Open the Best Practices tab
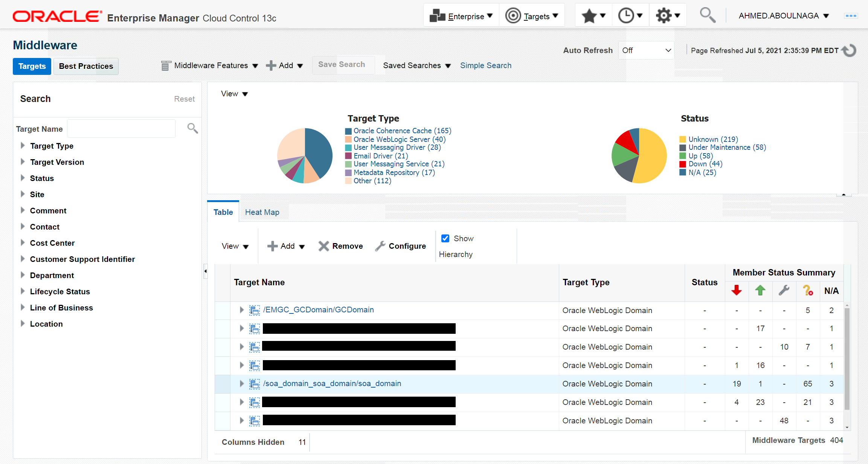The width and height of the screenshot is (868, 464). point(86,66)
